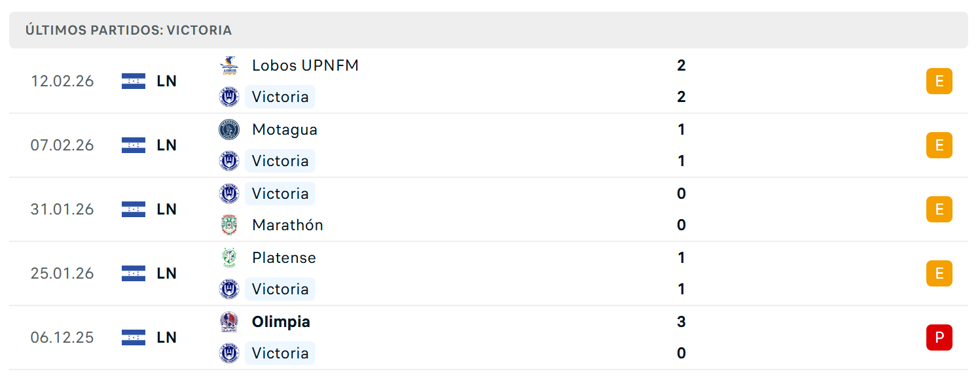Click the Últimos Partidos: Victoria header

tap(129, 30)
